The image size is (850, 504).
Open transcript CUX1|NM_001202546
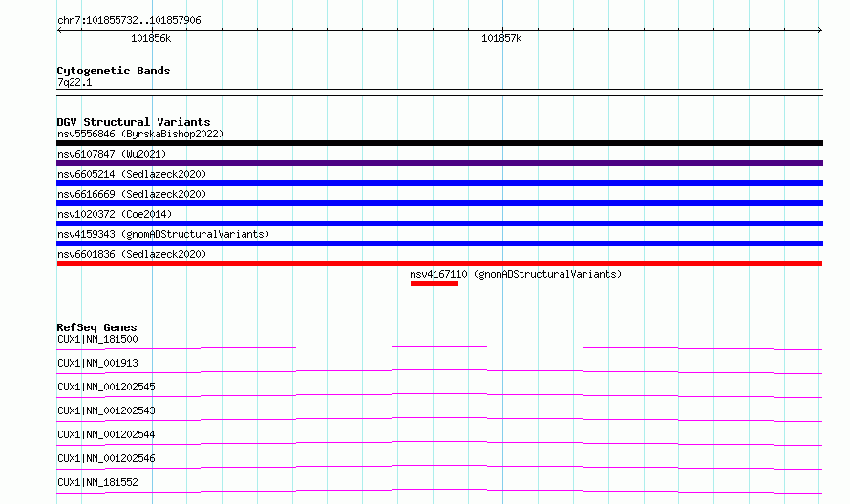pos(106,458)
